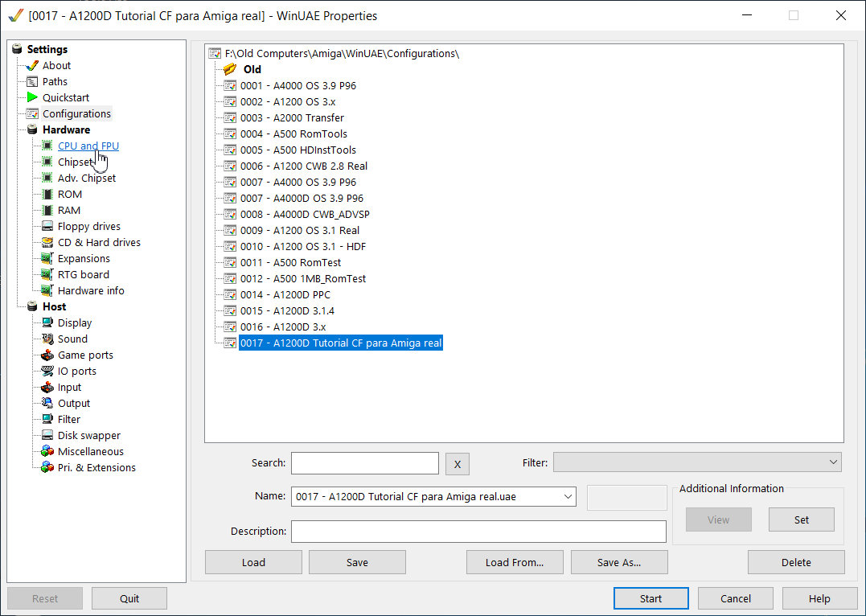This screenshot has height=616, width=866.
Task: Select config 0001 - A4000 OS 3.9 P96
Action: [x=298, y=85]
